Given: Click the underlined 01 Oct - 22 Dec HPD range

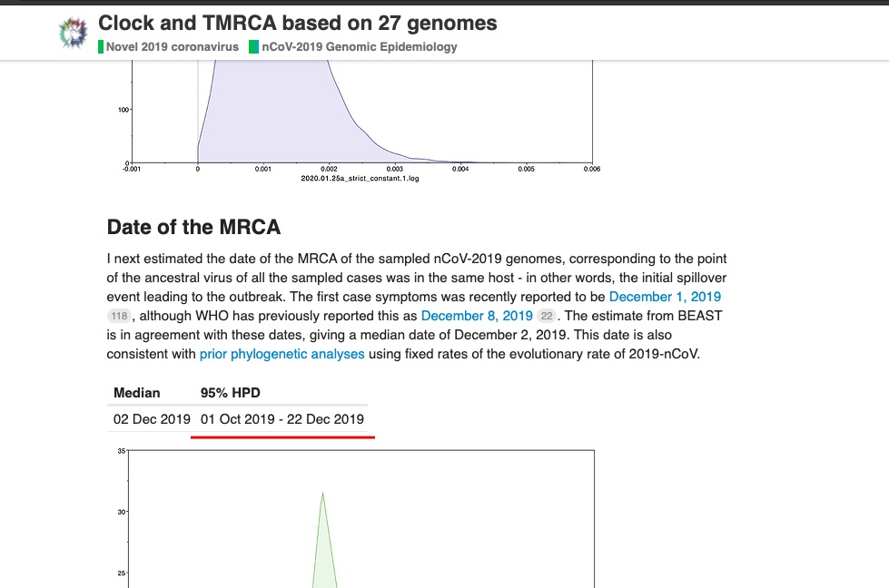Looking at the screenshot, I should click(282, 419).
